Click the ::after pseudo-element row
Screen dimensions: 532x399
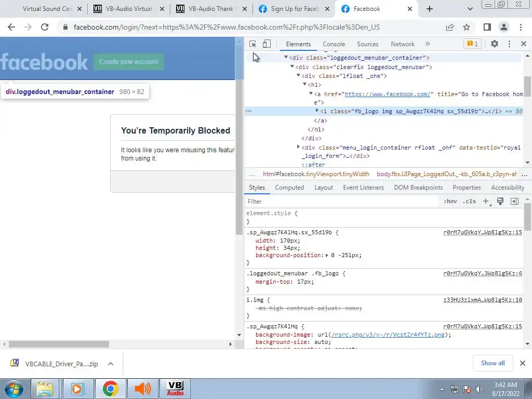[x=313, y=165]
